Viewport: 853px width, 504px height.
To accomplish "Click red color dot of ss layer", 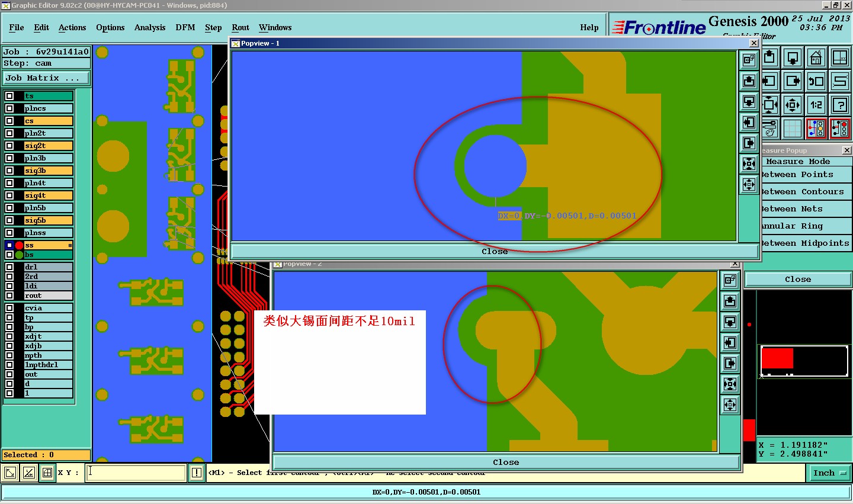I will 19,245.
